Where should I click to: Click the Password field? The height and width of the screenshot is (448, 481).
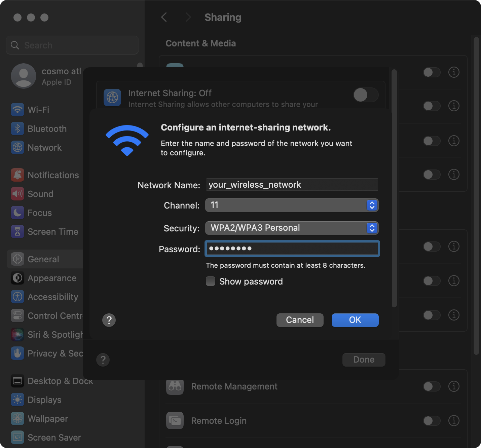point(292,249)
